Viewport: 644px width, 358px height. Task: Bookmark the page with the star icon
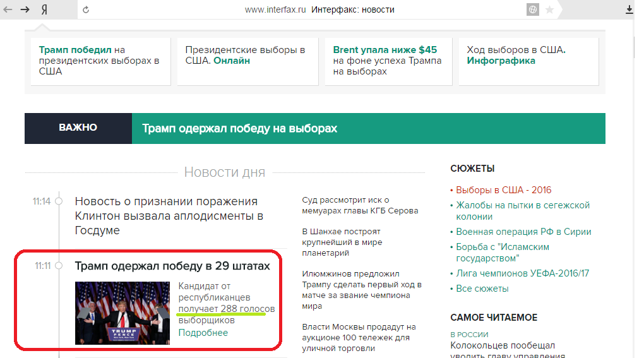549,9
